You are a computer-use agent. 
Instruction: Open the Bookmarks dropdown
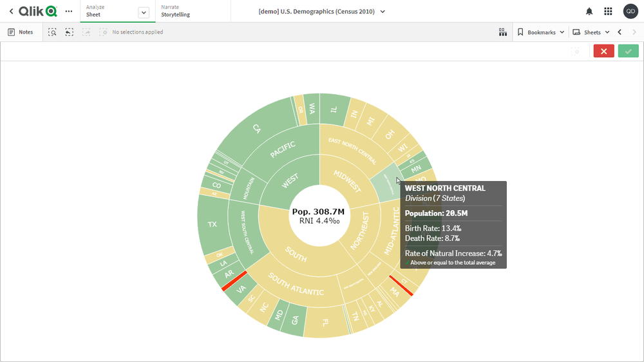tap(541, 32)
